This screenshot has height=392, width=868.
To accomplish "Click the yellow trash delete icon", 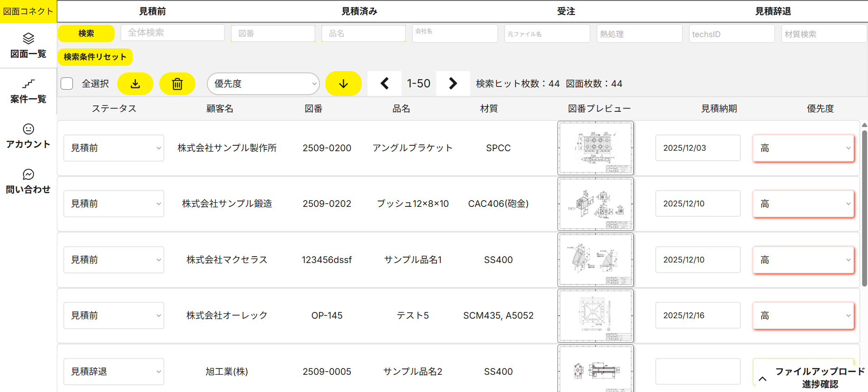I will [177, 84].
